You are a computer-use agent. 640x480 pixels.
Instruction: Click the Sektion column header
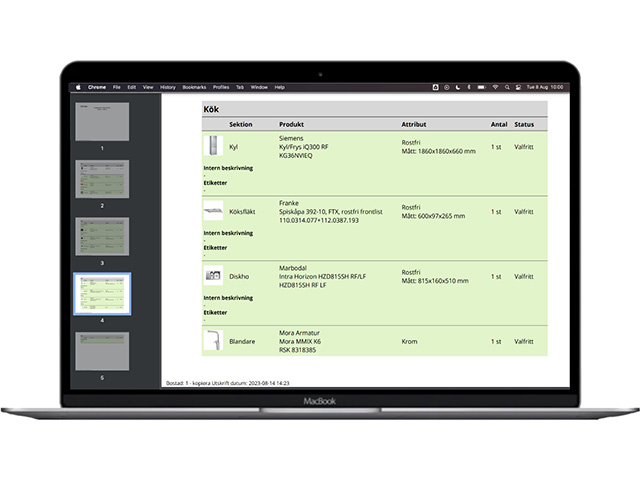240,124
